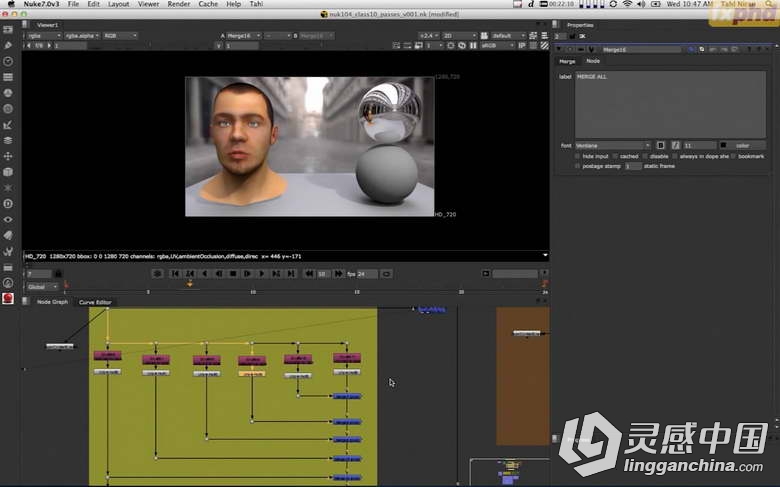Open the Render menu
Image resolution: width=780 pixels, height=487 pixels.
[x=179, y=4]
